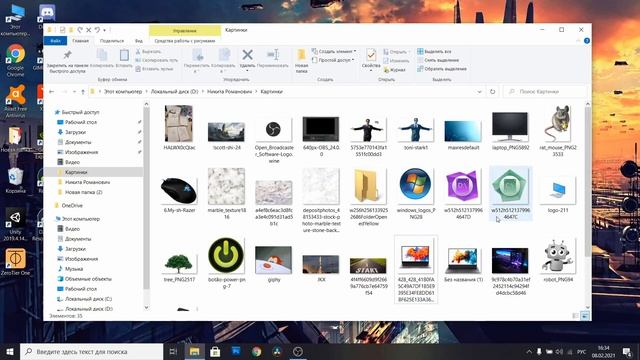Click Снять выделение (Select none)
Viewport: 640px width, 360px height.
click(438, 60)
